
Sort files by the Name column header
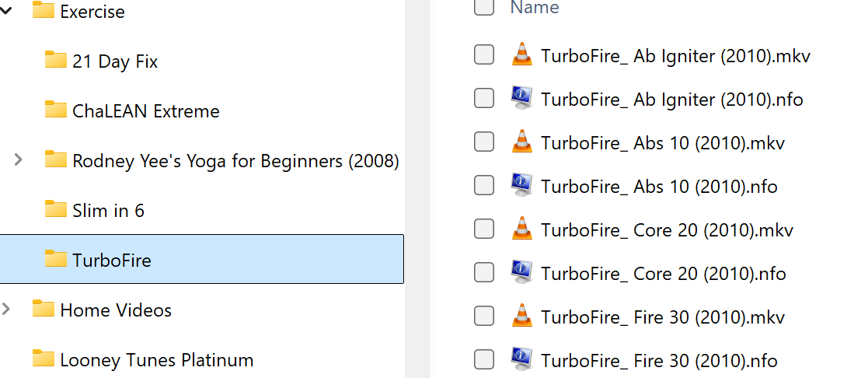click(x=535, y=8)
